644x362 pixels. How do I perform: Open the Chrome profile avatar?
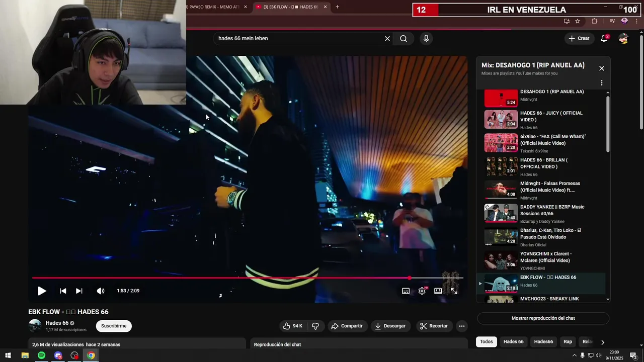click(x=624, y=21)
